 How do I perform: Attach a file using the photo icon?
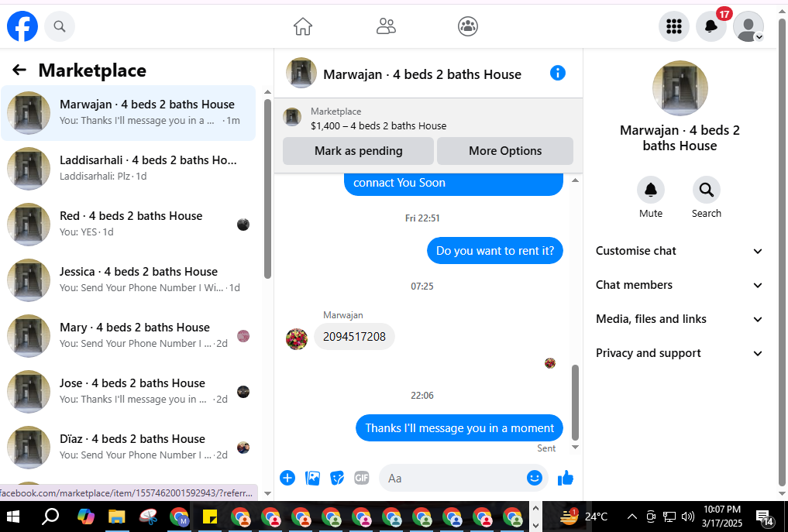point(312,478)
